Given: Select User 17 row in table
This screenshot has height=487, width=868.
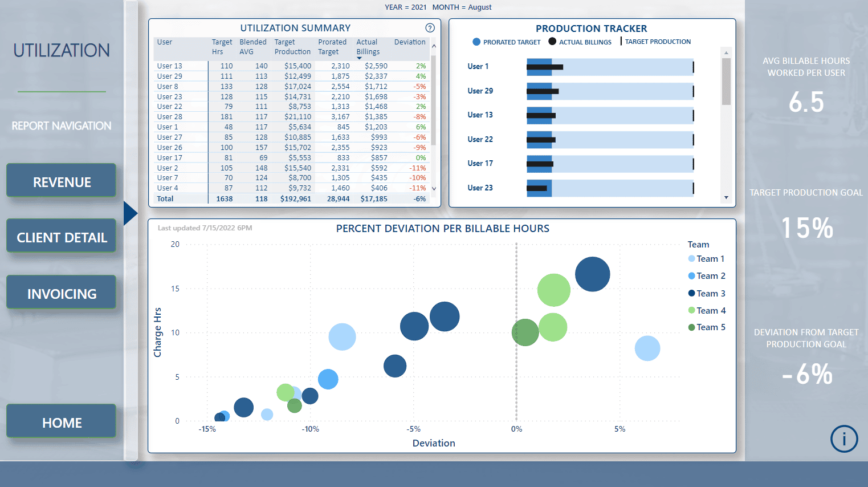Looking at the screenshot, I should (291, 158).
